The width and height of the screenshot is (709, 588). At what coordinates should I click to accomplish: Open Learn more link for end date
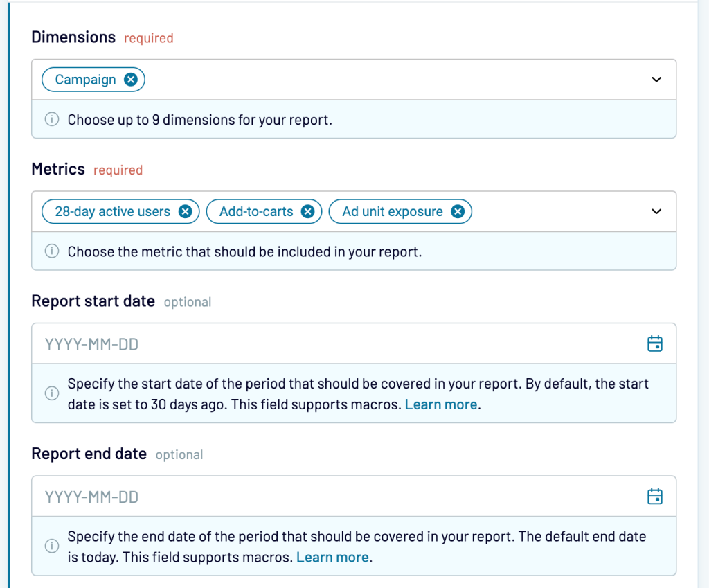point(332,558)
